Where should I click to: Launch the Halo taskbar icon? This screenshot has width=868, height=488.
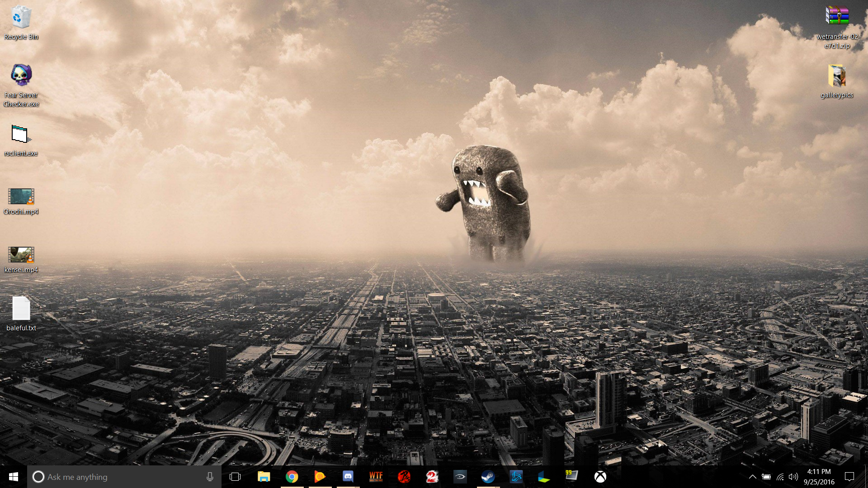coord(460,477)
